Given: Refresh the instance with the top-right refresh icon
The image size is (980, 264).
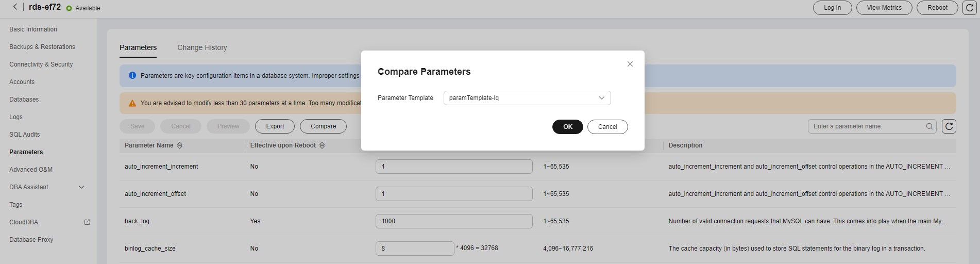Looking at the screenshot, I should point(970,8).
